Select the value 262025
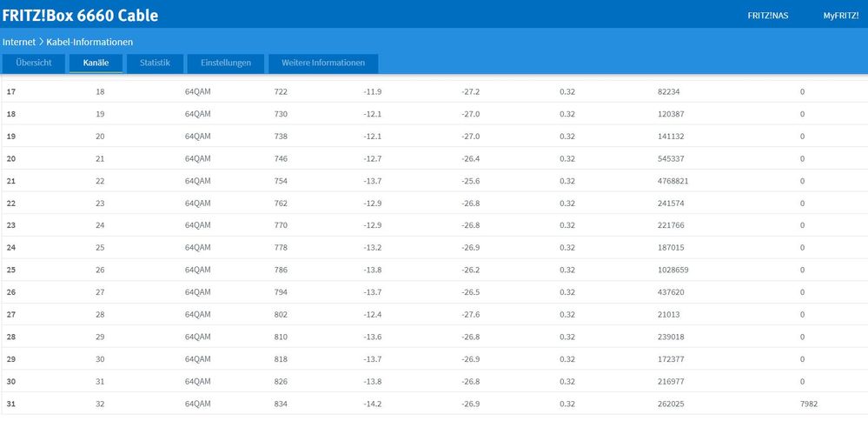The image size is (868, 421). tap(671, 404)
